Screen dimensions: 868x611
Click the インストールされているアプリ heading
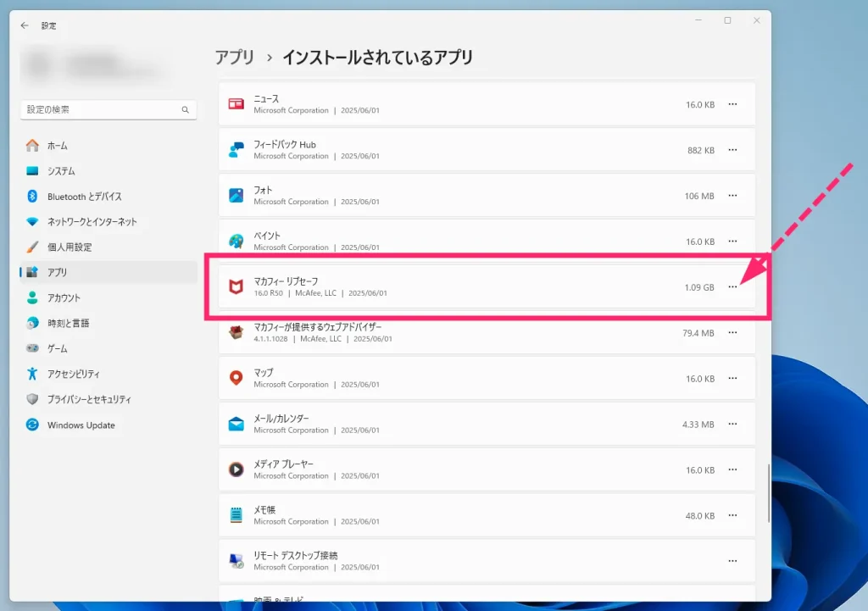point(377,58)
